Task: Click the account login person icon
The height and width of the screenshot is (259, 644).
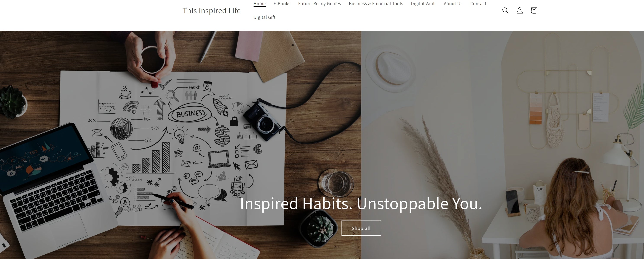Action: pos(520,10)
